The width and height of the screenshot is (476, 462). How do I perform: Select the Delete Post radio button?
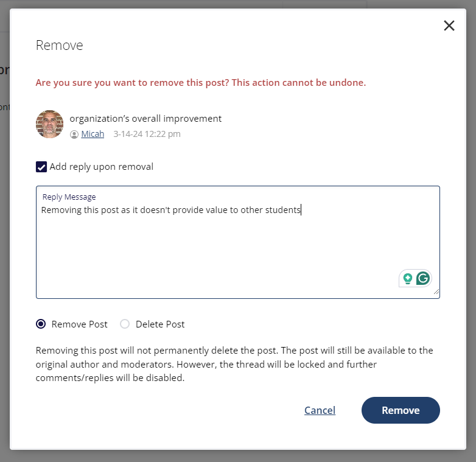pos(125,324)
